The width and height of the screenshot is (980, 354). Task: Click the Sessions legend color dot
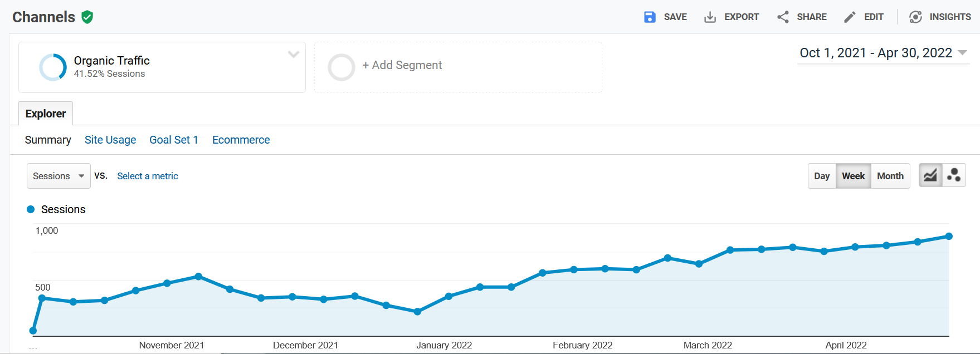pos(31,209)
